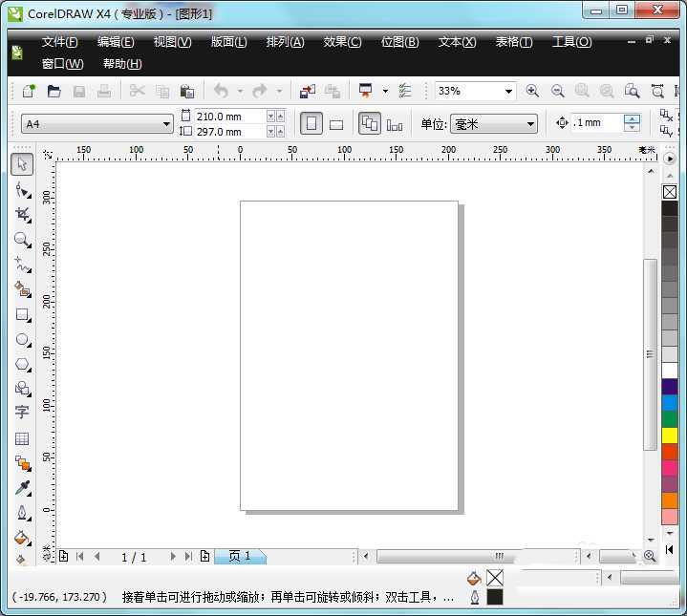Image resolution: width=687 pixels, height=616 pixels.
Task: Switch page to landscape orientation
Action: point(336,123)
